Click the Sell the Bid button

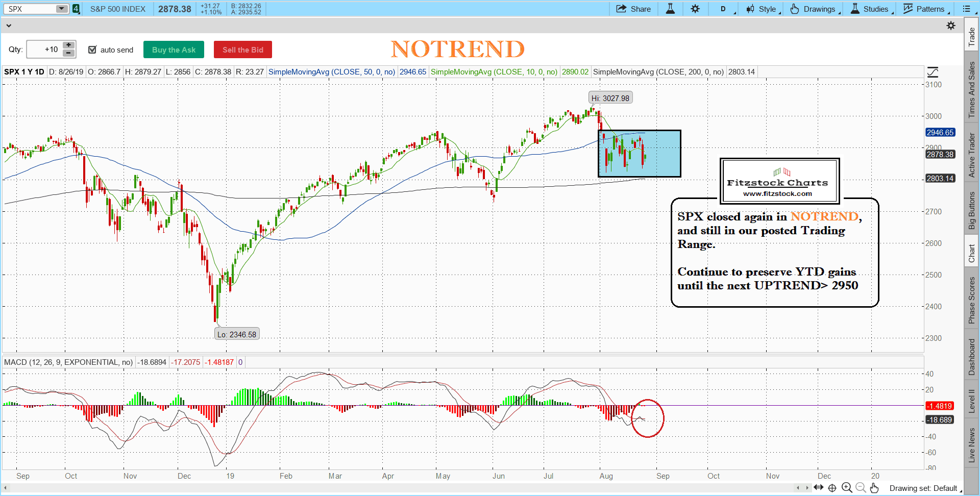[x=242, y=49]
